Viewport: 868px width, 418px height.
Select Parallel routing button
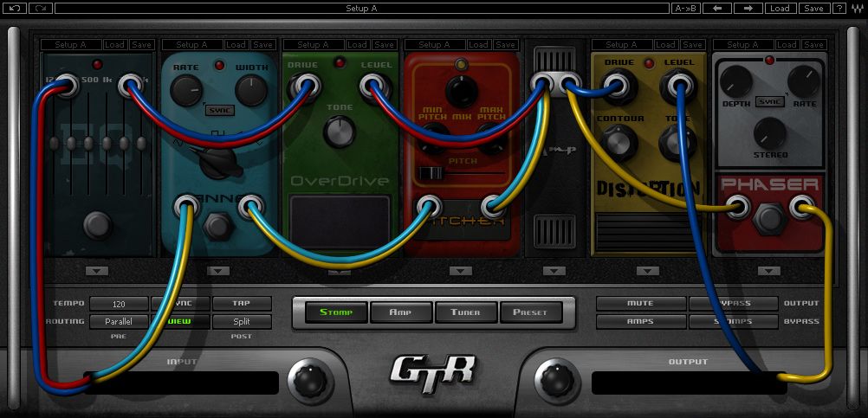pyautogui.click(x=119, y=321)
